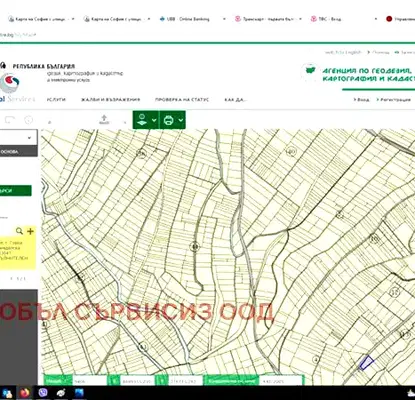The image size is (415, 400).
Task: Open ПРОВЕРКА НА СТАТУС menu item
Action: point(182,100)
